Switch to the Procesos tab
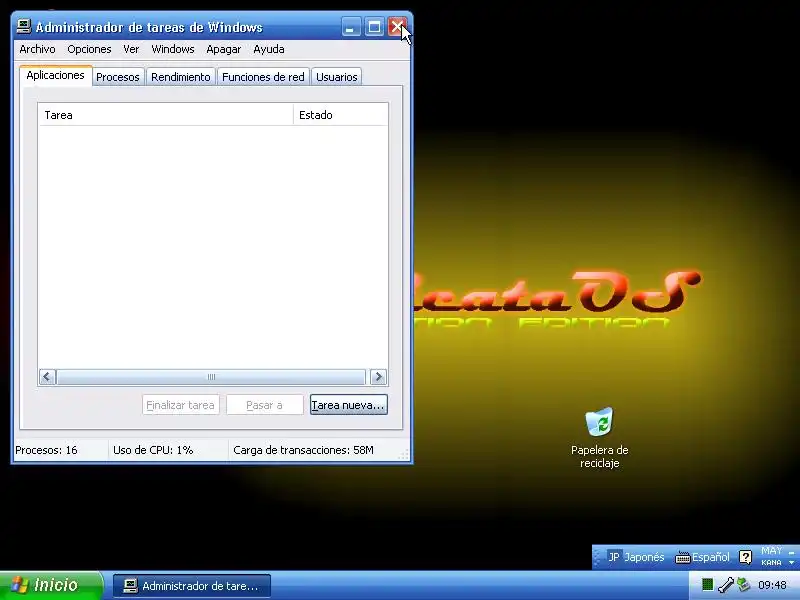The height and width of the screenshot is (600, 800). pyautogui.click(x=118, y=77)
